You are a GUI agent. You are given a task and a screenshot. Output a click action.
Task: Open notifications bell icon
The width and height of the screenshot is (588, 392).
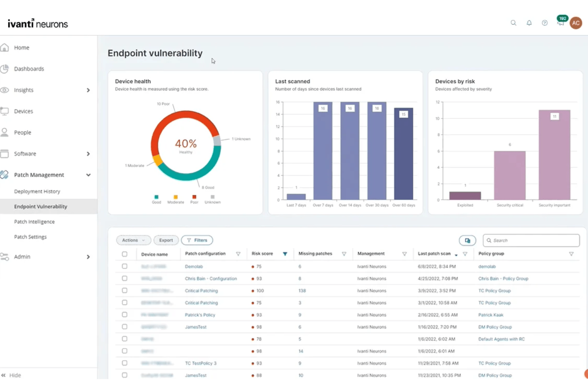[x=529, y=23]
